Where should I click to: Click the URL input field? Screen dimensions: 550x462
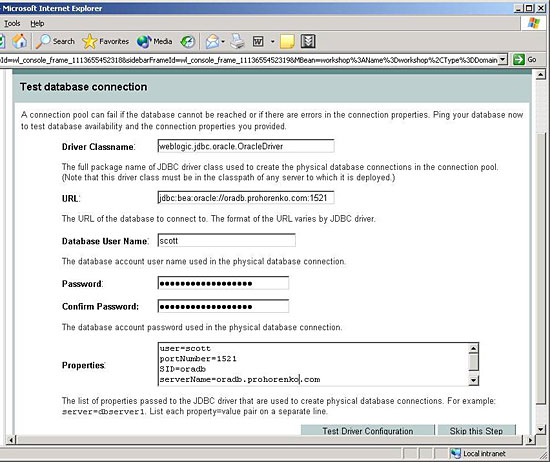(x=246, y=197)
